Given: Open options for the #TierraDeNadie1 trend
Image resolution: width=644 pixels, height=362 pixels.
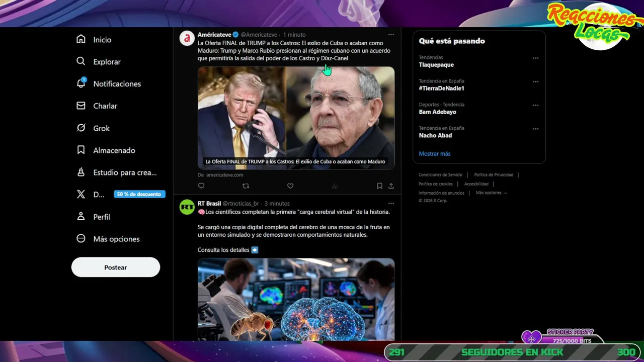Looking at the screenshot, I should (x=536, y=81).
